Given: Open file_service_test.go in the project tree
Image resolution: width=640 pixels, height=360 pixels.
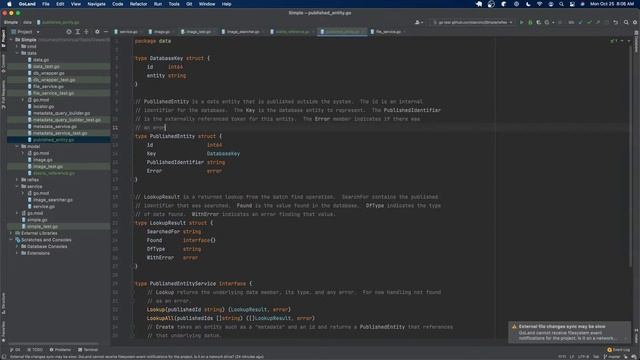Looking at the screenshot, I should pyautogui.click(x=53, y=93).
